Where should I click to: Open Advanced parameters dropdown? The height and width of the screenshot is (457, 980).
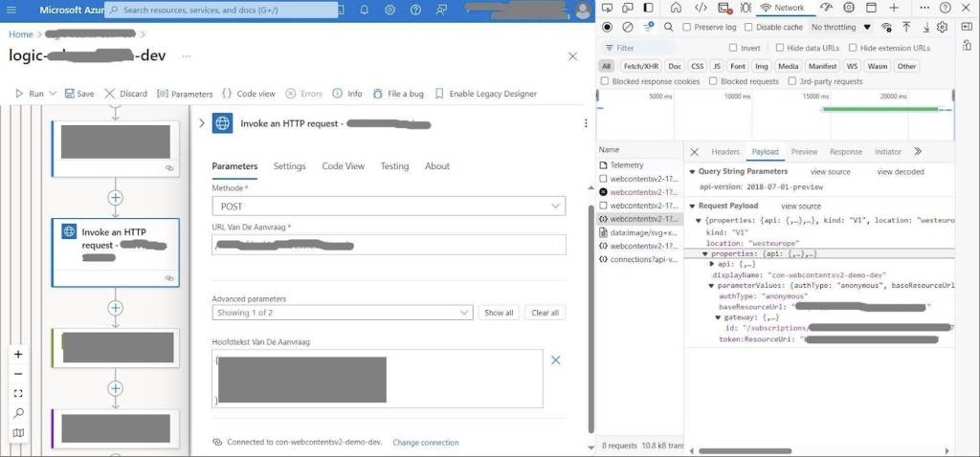tap(343, 313)
